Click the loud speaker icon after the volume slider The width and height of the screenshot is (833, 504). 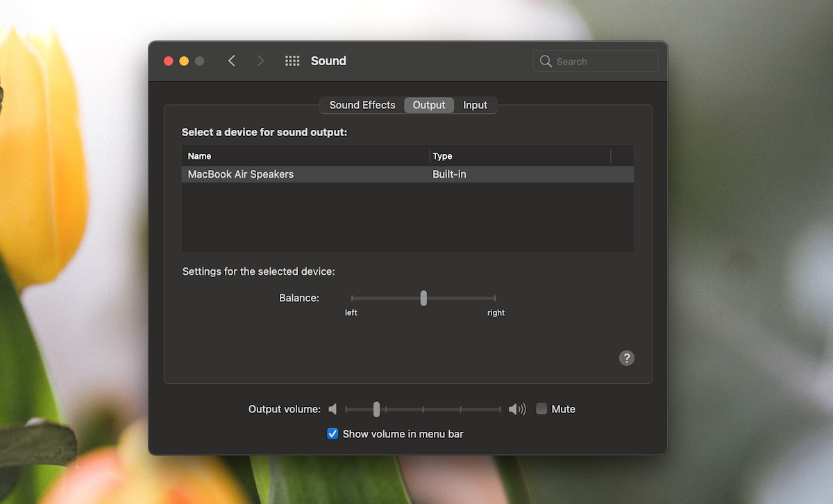point(517,409)
